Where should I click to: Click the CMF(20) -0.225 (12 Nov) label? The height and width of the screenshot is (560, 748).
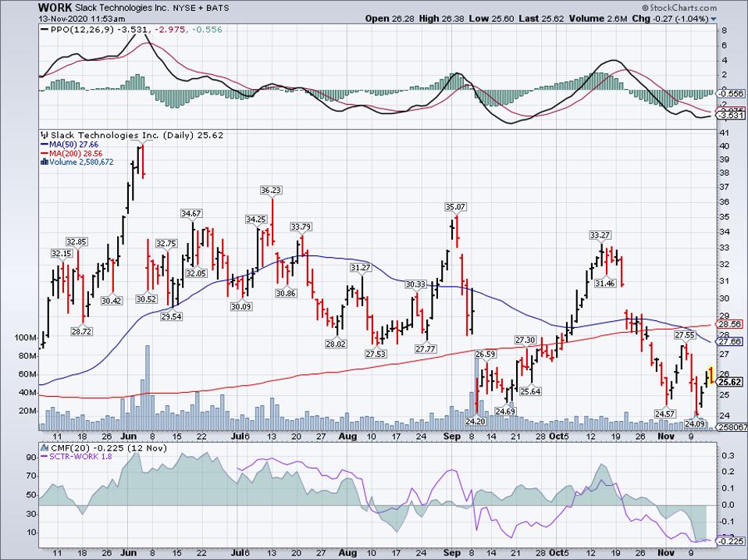tap(109, 448)
